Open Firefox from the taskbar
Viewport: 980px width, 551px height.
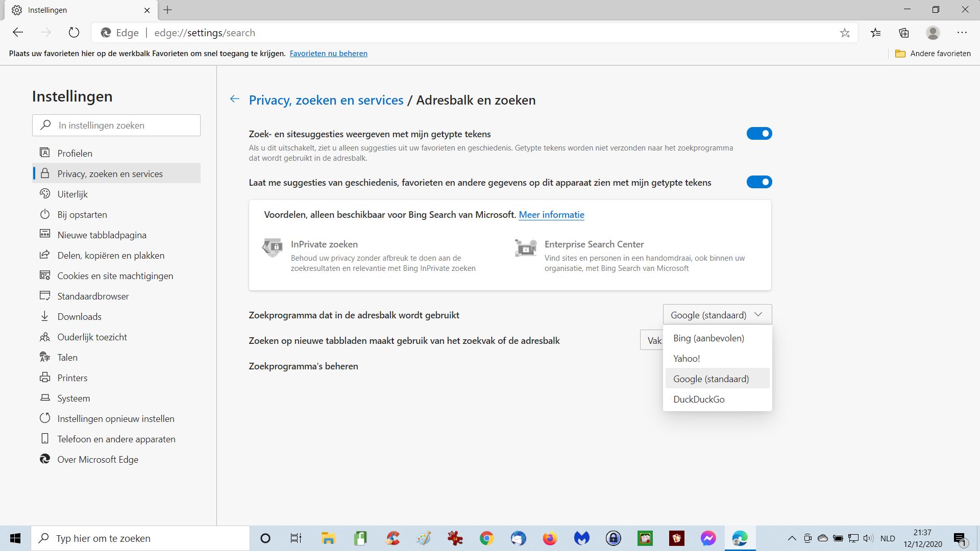click(550, 538)
